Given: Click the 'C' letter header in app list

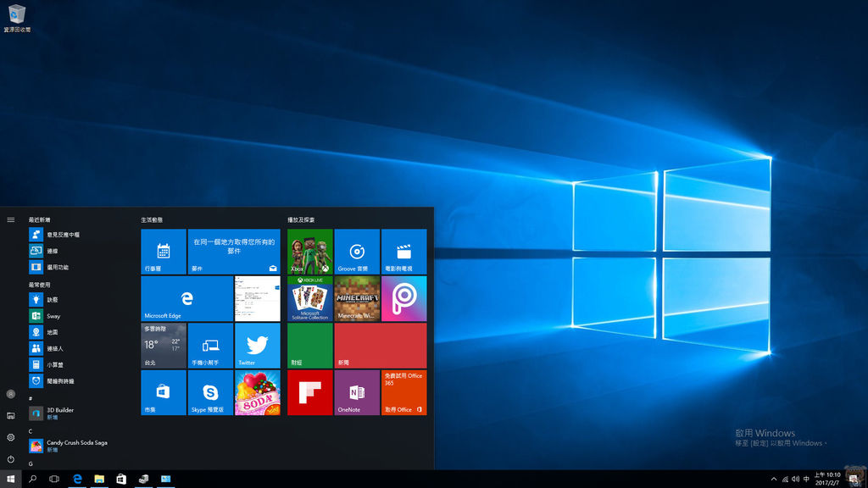Looking at the screenshot, I should tap(31, 431).
